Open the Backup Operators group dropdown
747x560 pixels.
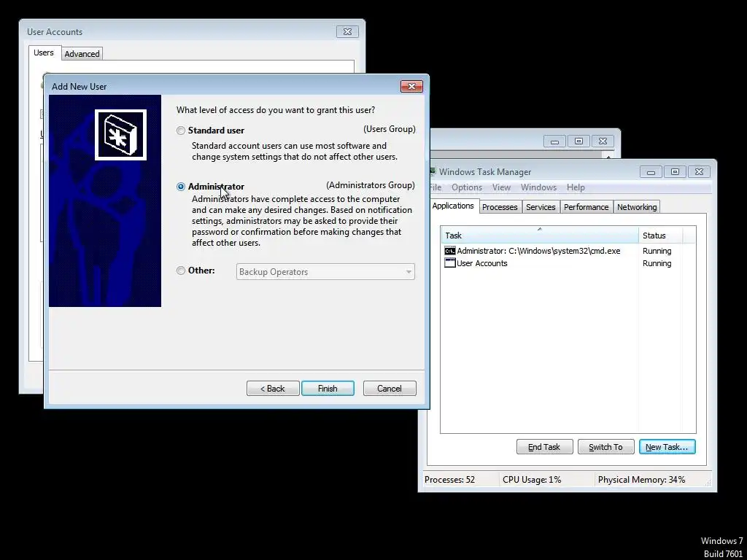(x=325, y=272)
